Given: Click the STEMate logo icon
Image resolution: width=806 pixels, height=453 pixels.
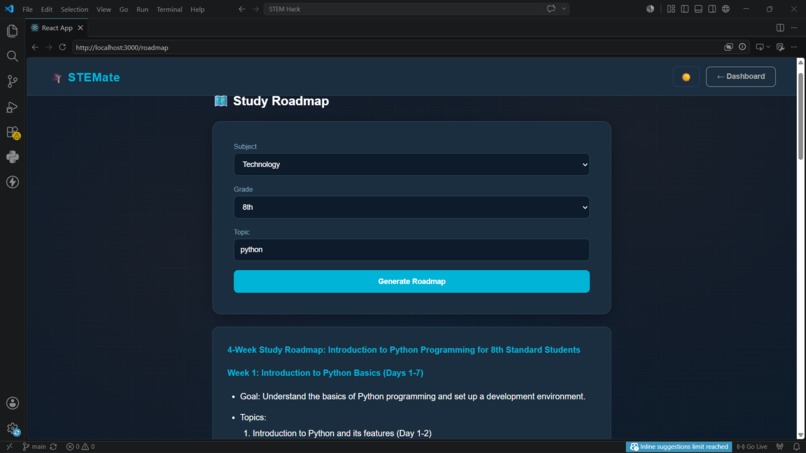Looking at the screenshot, I should click(x=57, y=78).
